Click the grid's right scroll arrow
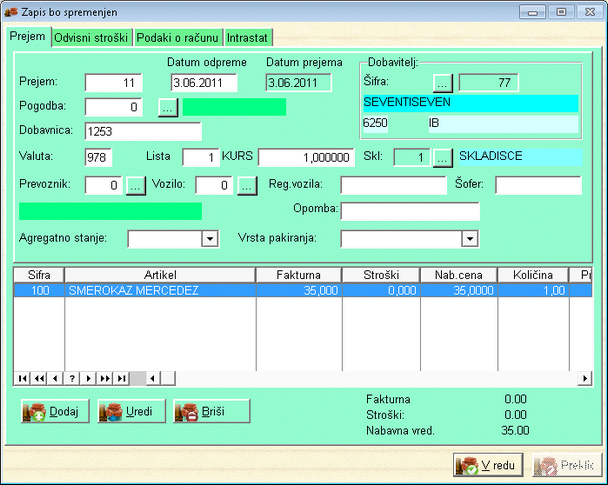 pos(585,378)
